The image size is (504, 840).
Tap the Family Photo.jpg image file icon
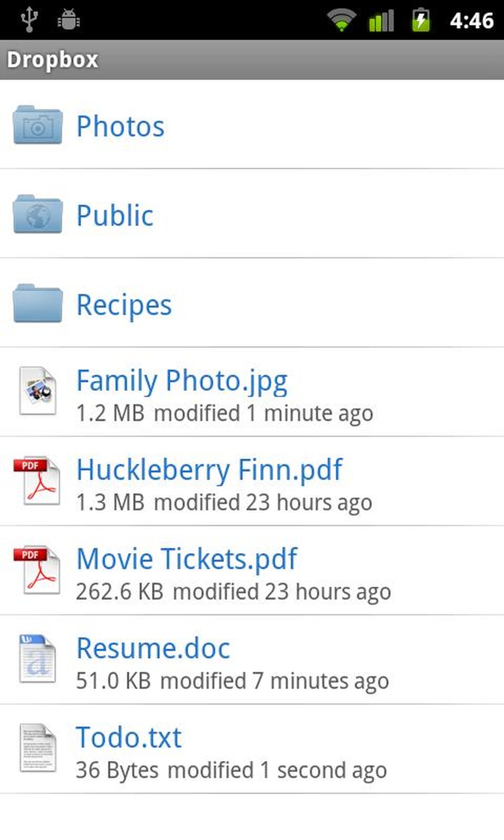click(37, 391)
